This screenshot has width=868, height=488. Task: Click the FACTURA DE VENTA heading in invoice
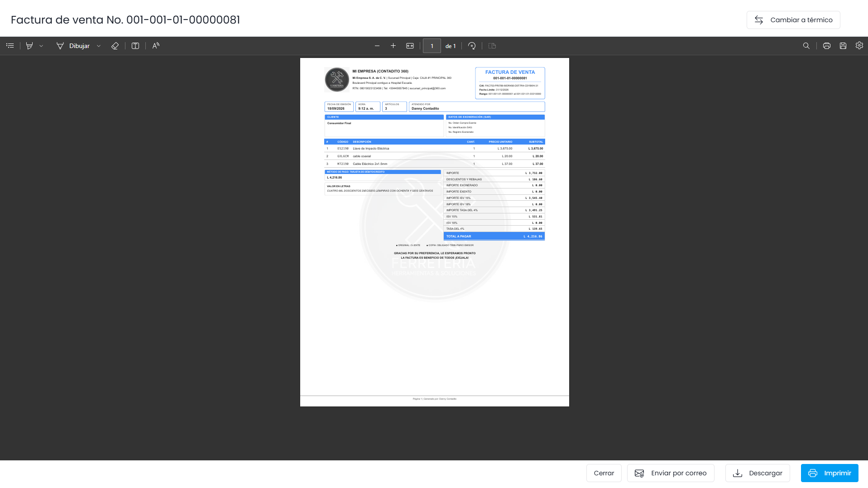tap(510, 72)
